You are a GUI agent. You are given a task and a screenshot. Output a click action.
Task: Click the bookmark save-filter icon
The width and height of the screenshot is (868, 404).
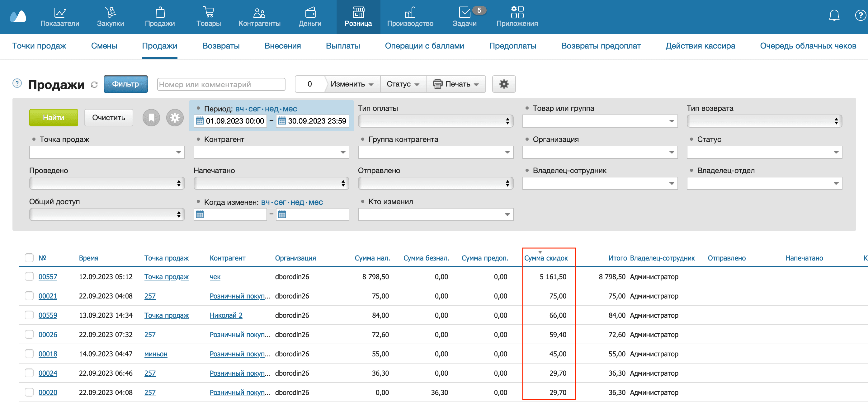click(151, 118)
